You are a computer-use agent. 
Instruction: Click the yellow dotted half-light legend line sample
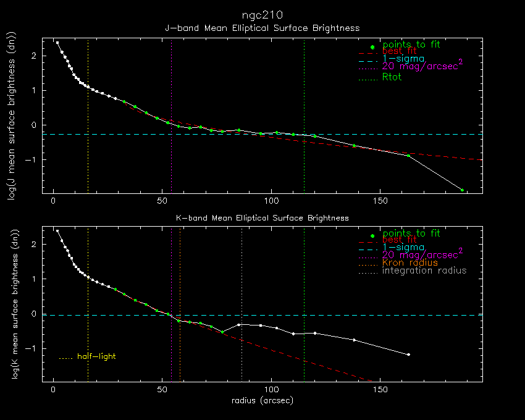[65, 358]
